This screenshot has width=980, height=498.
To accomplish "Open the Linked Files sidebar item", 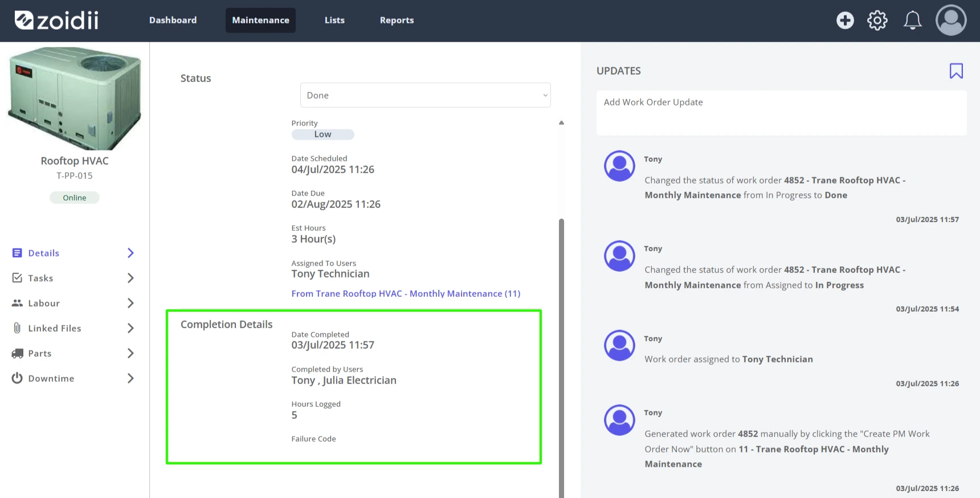I will click(74, 328).
